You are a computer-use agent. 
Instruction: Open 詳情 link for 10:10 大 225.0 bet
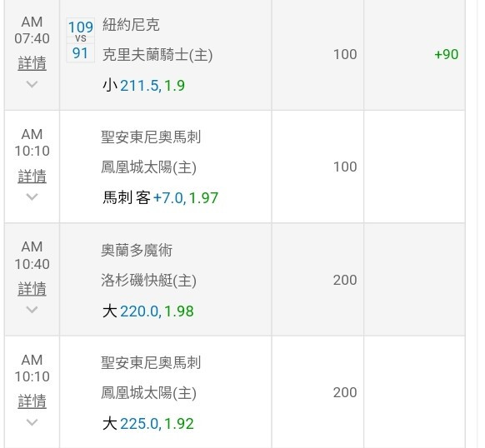(32, 401)
